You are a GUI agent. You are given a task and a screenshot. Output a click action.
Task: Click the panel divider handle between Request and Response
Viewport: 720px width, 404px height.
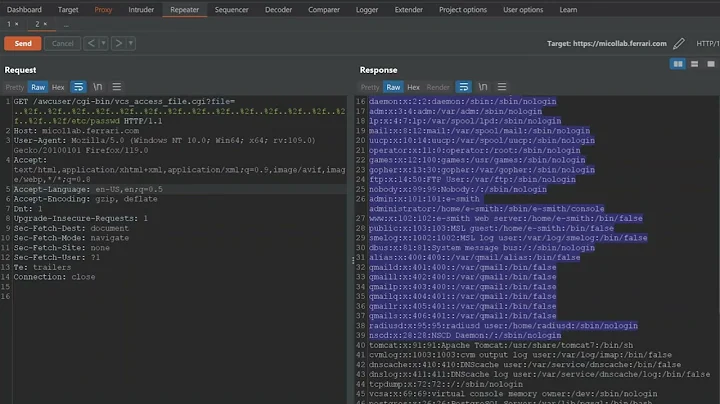(x=353, y=260)
